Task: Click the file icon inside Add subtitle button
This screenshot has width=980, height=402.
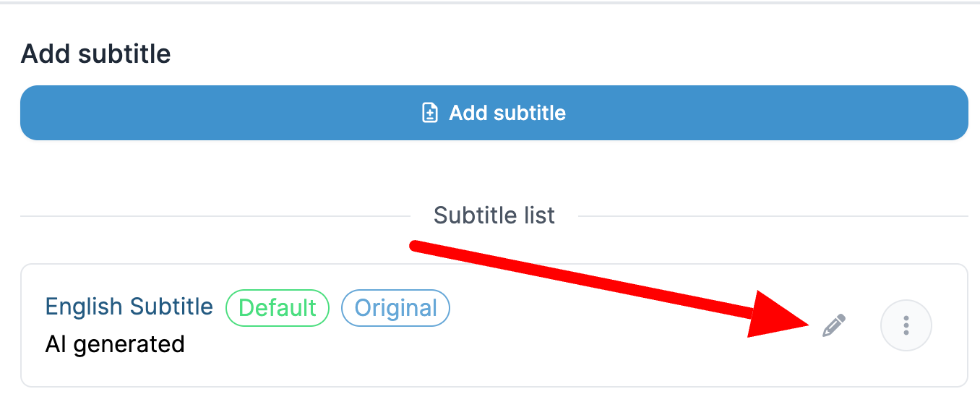Action: pyautogui.click(x=430, y=113)
